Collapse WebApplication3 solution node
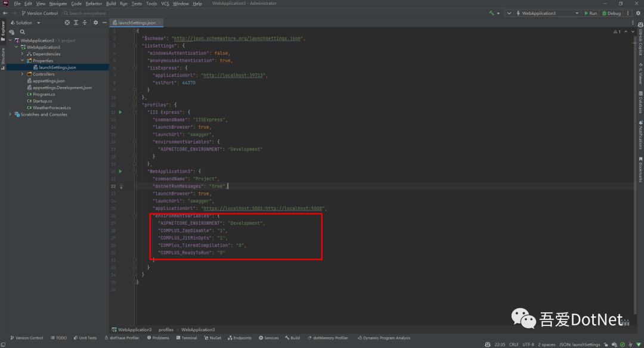The image size is (644, 348). [x=10, y=40]
